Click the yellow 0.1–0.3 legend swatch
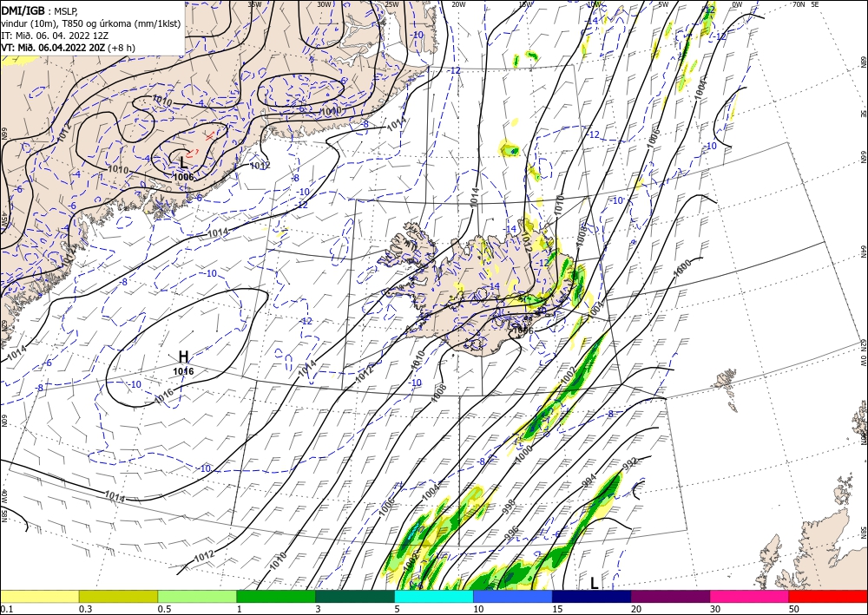The image size is (868, 615). 39,596
